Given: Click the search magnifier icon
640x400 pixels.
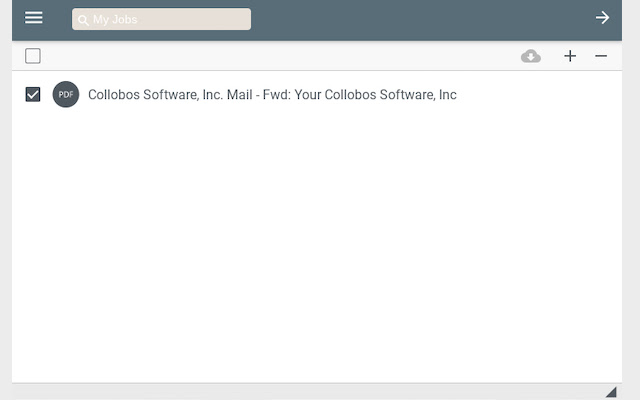Looking at the screenshot, I should [x=83, y=20].
